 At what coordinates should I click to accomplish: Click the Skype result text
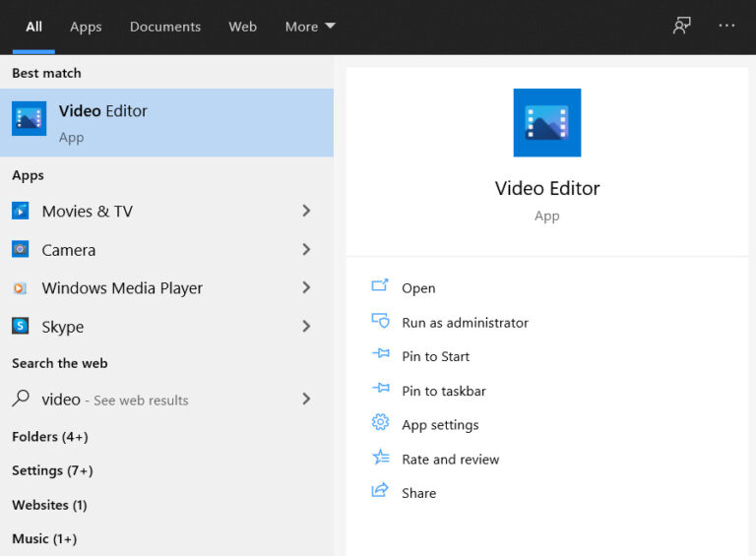(x=63, y=327)
